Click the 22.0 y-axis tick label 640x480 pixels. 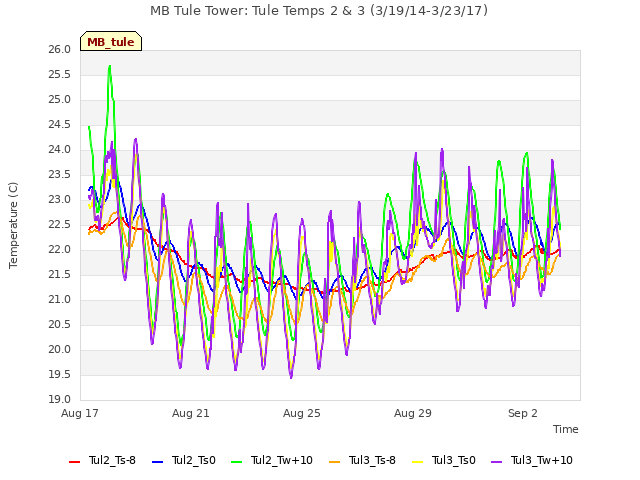coord(60,250)
